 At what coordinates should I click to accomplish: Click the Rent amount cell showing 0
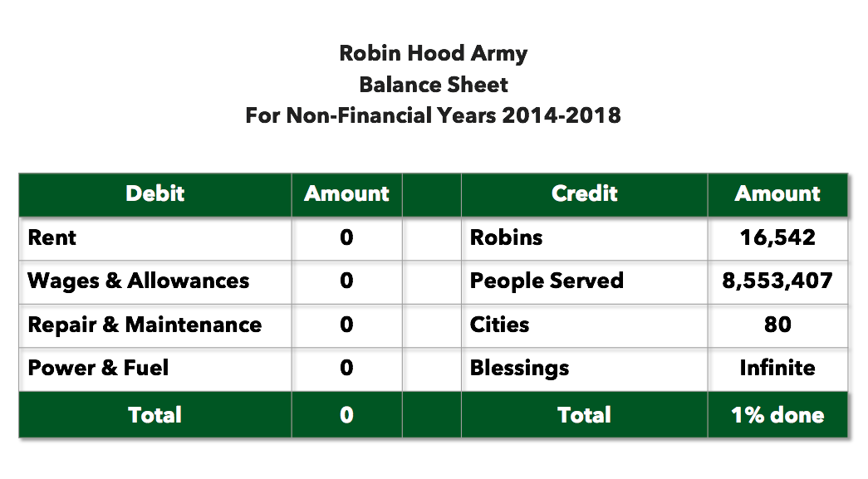(x=346, y=238)
